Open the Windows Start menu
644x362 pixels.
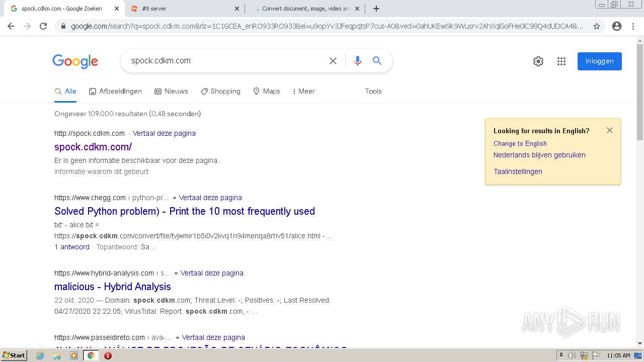point(14,355)
